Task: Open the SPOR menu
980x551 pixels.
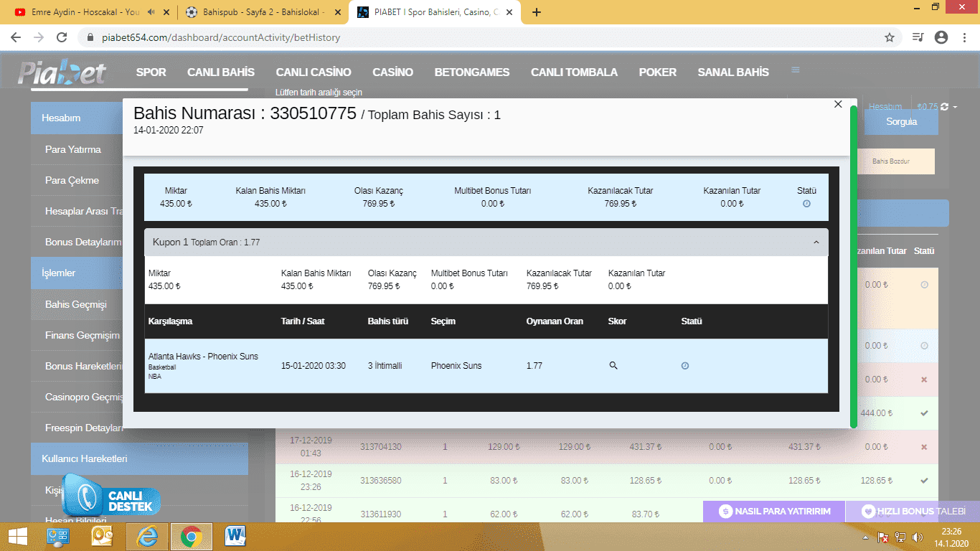Action: 151,72
